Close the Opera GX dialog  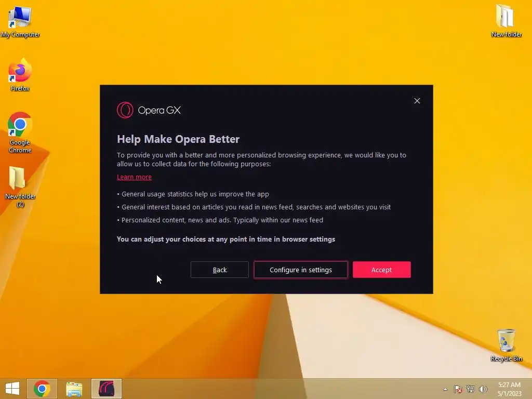tap(417, 101)
